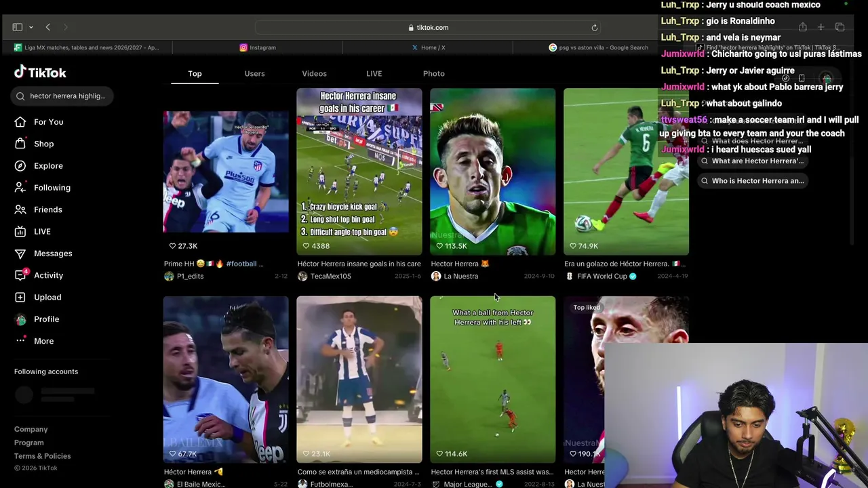Click the caption "Héctor Herrera insane goals in his care"

pyautogui.click(x=359, y=264)
